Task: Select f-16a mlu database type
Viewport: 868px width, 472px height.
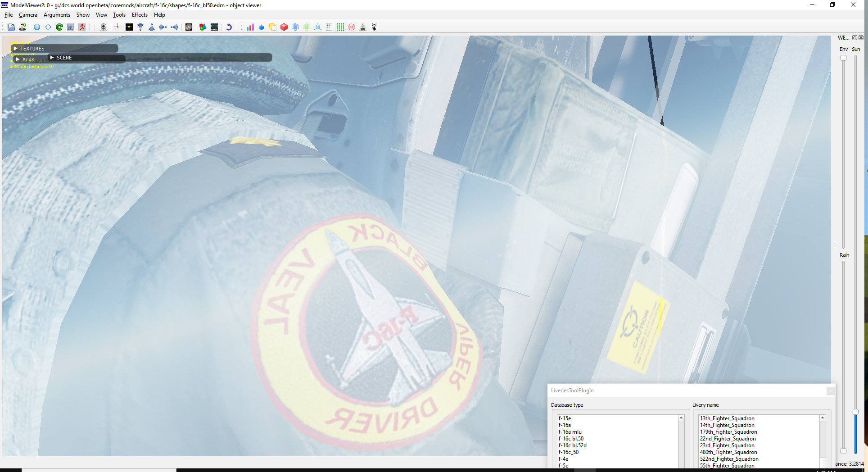Action: 618,432
